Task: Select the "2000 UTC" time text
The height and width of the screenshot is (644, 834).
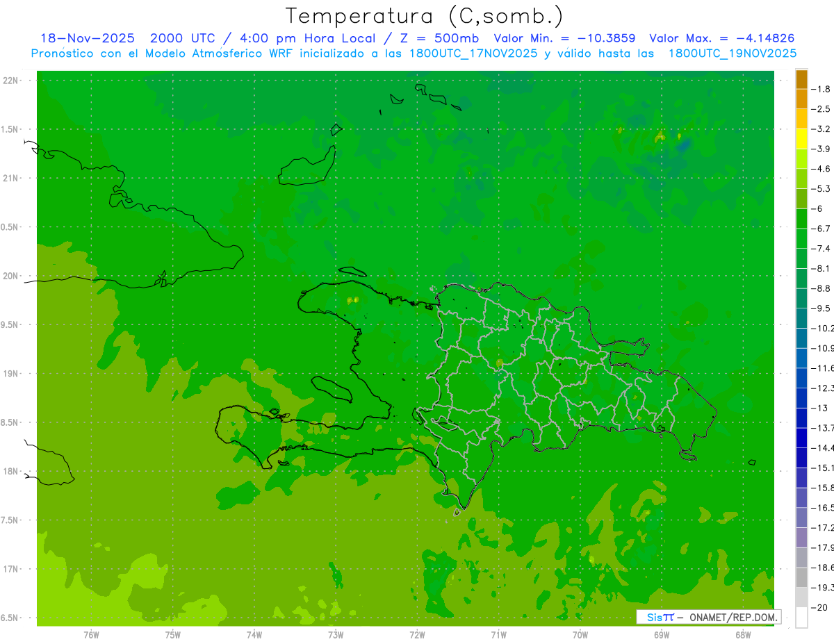Action: (x=184, y=38)
